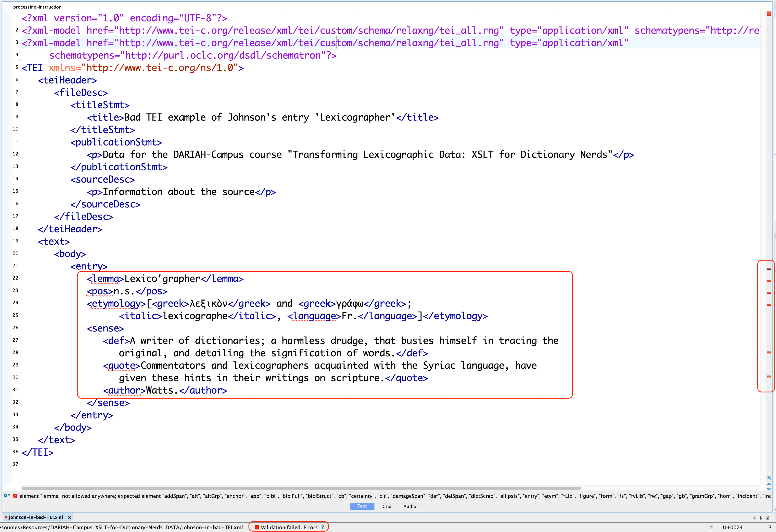Jump to next error using down arrow
Screen dimensions: 776x532
[x=769, y=489]
